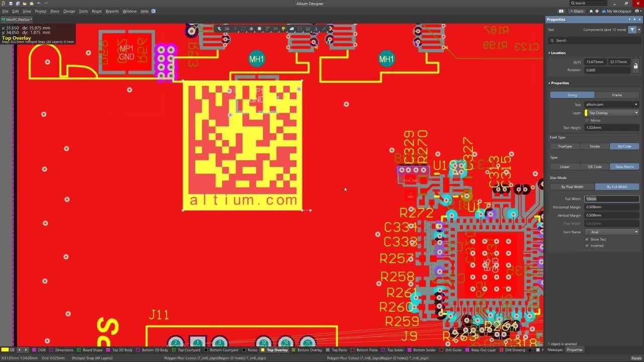Click the Text Height input field
Screen dimensions: 644x362
[x=612, y=128]
